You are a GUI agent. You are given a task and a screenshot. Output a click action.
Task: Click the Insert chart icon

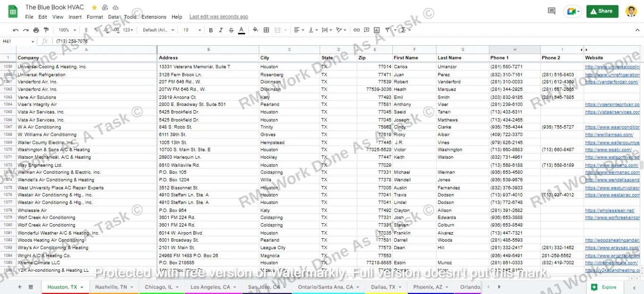(377, 30)
